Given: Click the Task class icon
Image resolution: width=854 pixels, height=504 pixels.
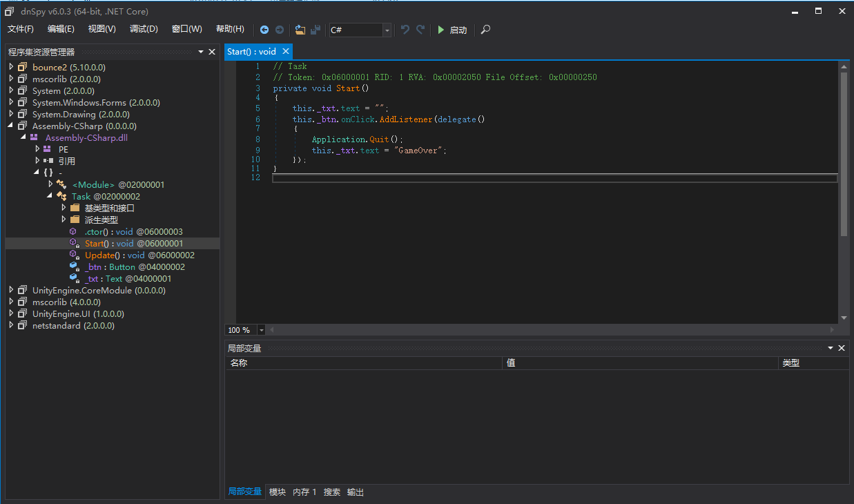Looking at the screenshot, I should 61,196.
